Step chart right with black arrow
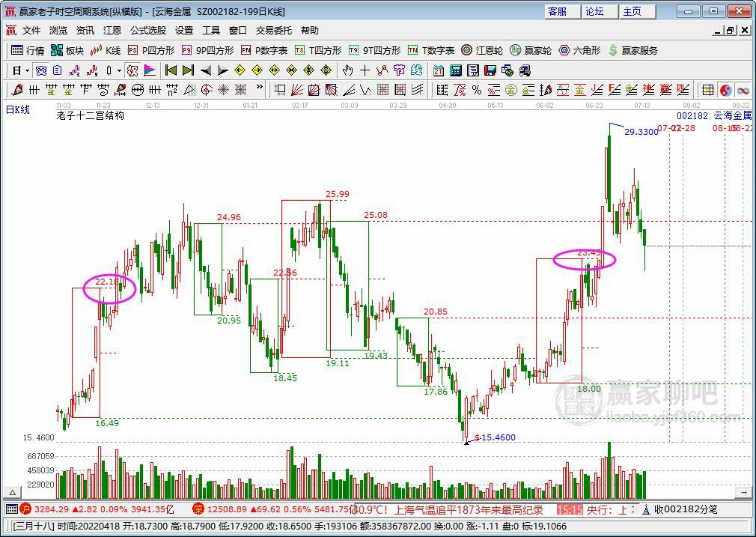This screenshot has width=756, height=537. (x=222, y=71)
